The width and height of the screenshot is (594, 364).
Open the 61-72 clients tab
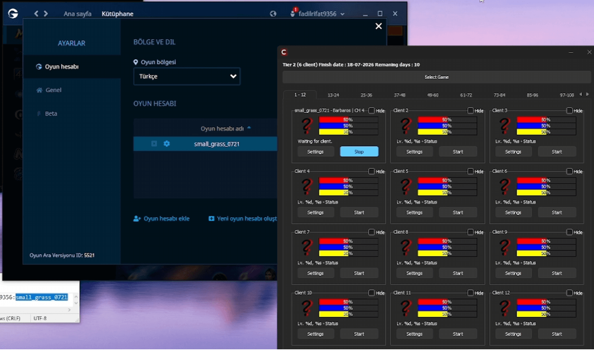[x=466, y=95]
